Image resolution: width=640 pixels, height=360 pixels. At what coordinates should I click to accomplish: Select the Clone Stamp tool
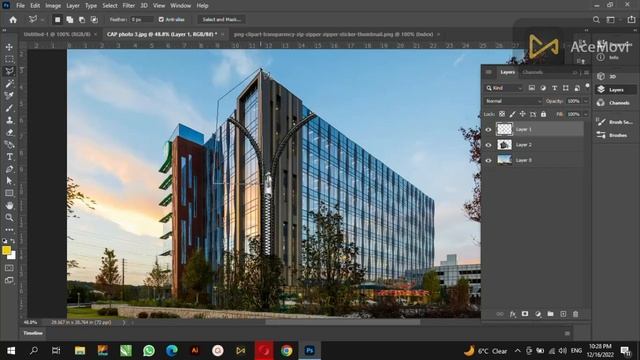[x=9, y=120]
